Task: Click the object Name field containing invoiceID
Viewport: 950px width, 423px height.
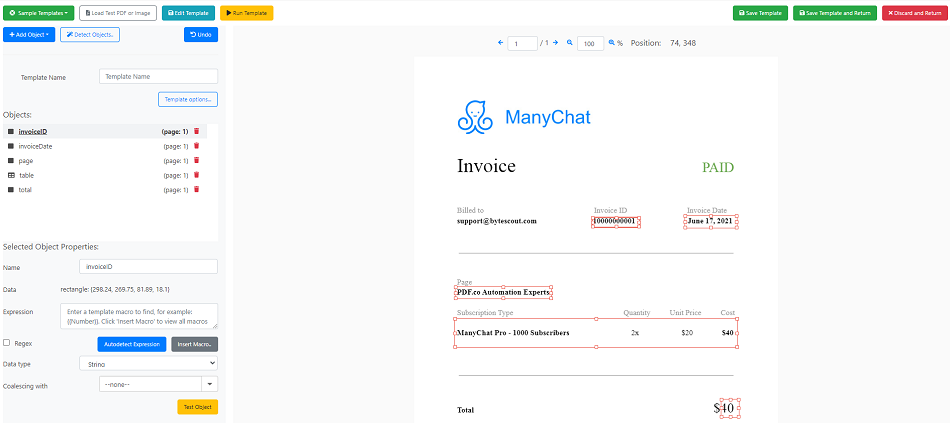Action: 148,267
